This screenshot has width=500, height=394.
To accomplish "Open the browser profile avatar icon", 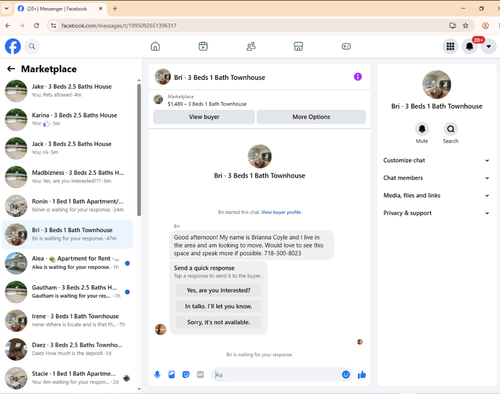I will [x=485, y=26].
